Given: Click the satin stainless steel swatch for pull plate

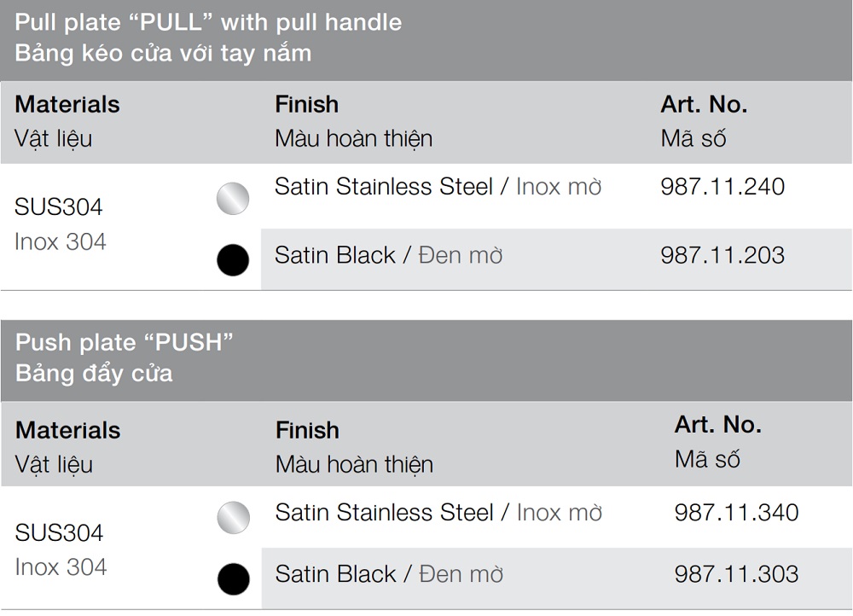Looking at the screenshot, I should [233, 199].
